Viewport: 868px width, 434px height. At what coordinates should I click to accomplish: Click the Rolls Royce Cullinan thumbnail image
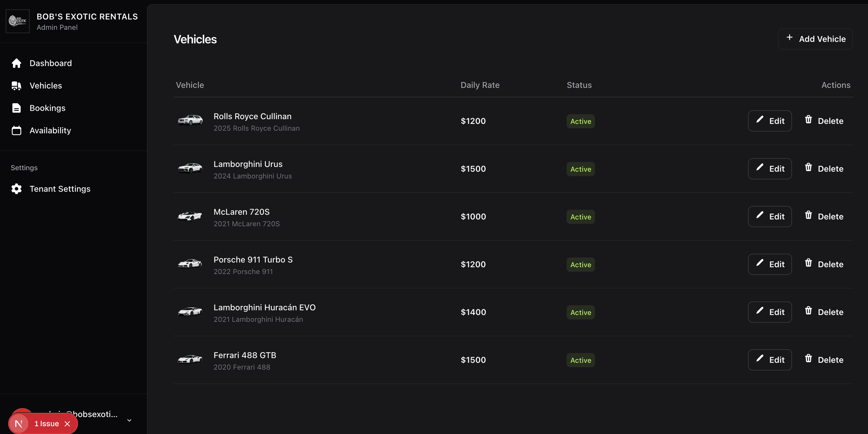[190, 120]
